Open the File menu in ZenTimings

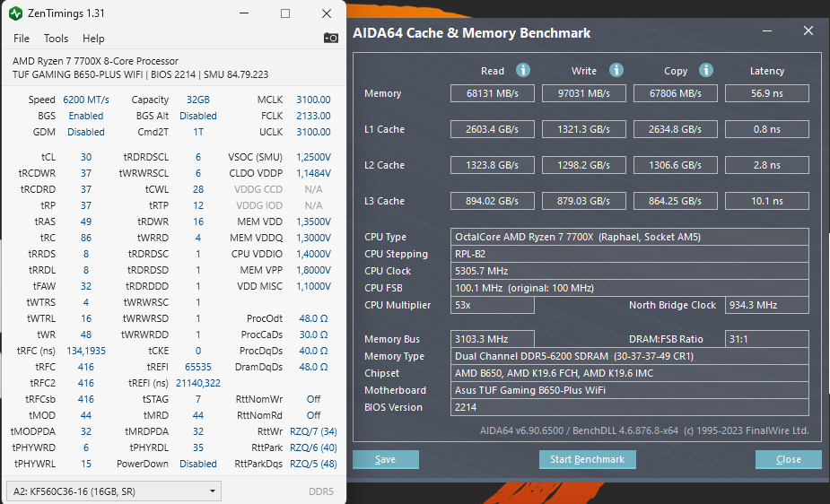(x=22, y=39)
